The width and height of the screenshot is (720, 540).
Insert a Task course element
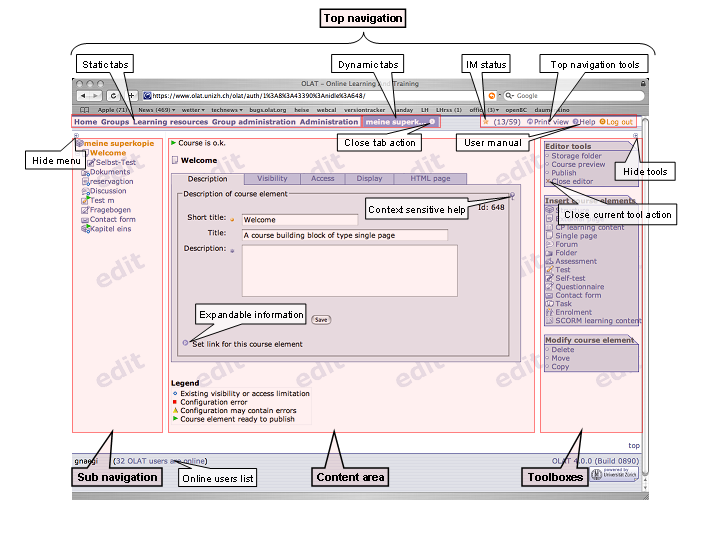click(563, 304)
